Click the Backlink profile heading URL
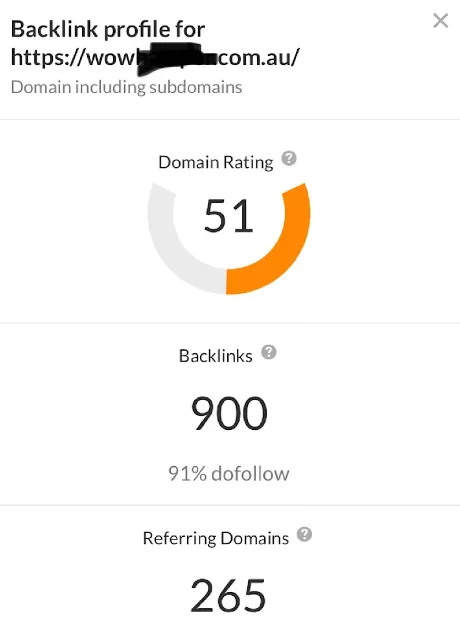The image size is (460, 635). [x=155, y=57]
